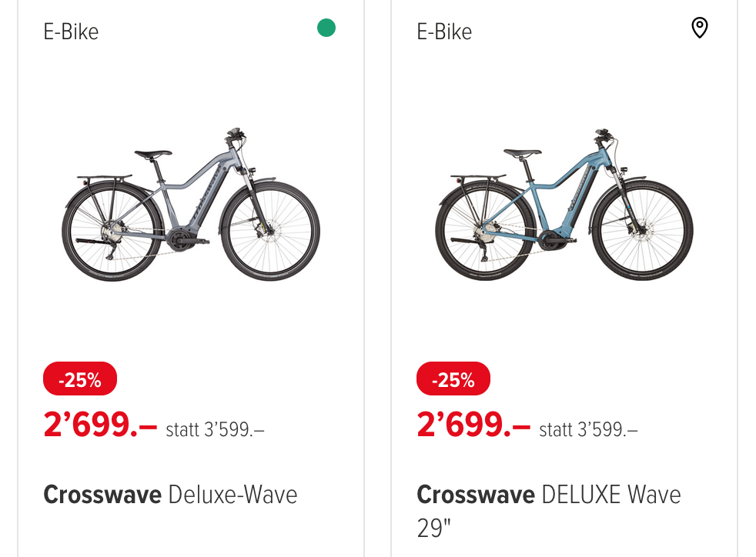This screenshot has width=756, height=557.
Task: Click the 'statt 3'599' text on left card
Action: (215, 429)
